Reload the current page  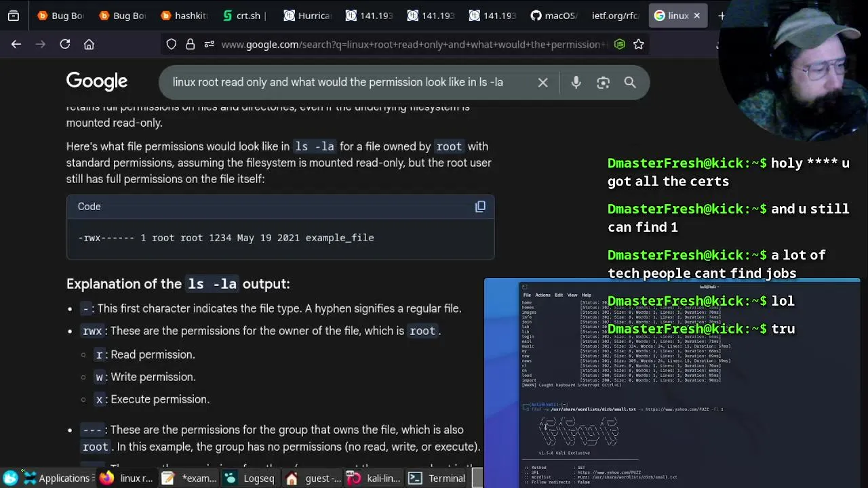click(65, 44)
